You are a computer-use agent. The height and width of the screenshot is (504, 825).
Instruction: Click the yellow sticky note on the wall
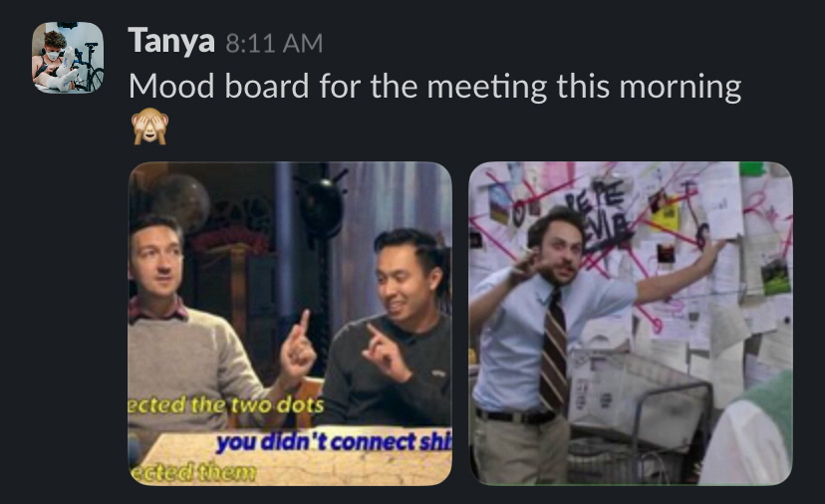tap(666, 214)
